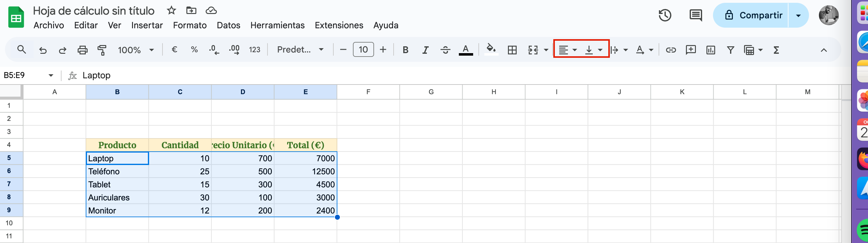Open the Formato menu
Screen dimensions: 868x243
pyautogui.click(x=190, y=25)
